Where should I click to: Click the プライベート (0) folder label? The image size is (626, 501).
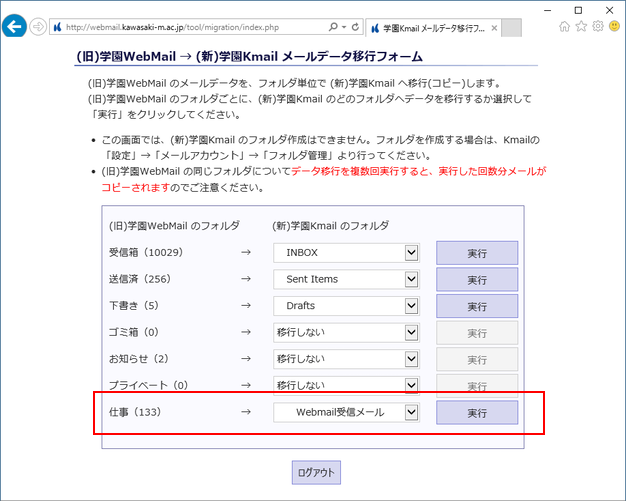tap(149, 385)
